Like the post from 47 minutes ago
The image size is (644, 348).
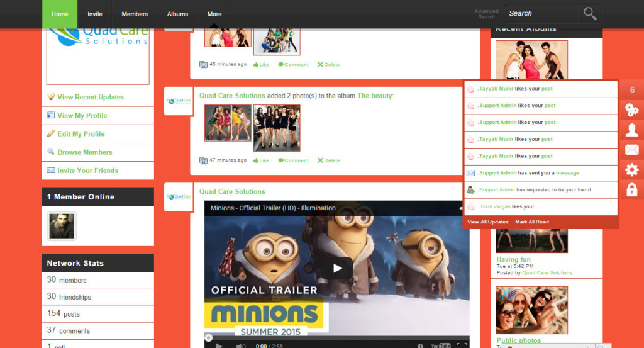coord(261,160)
